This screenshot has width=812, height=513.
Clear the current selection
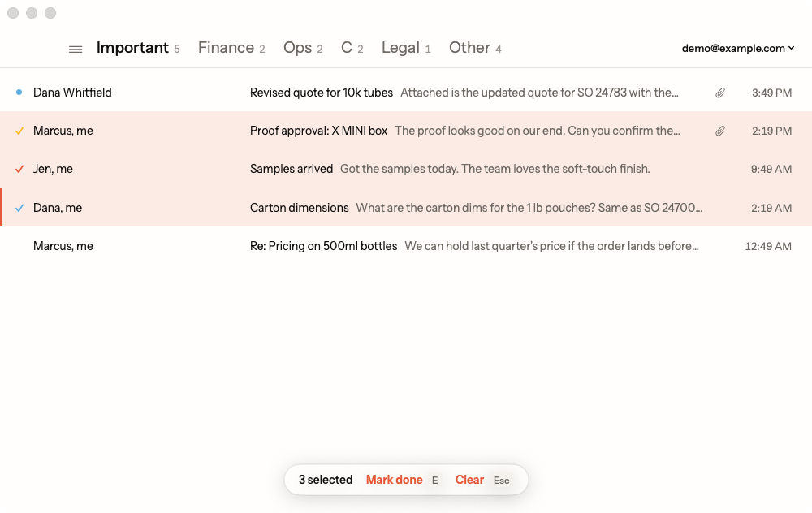pos(469,480)
